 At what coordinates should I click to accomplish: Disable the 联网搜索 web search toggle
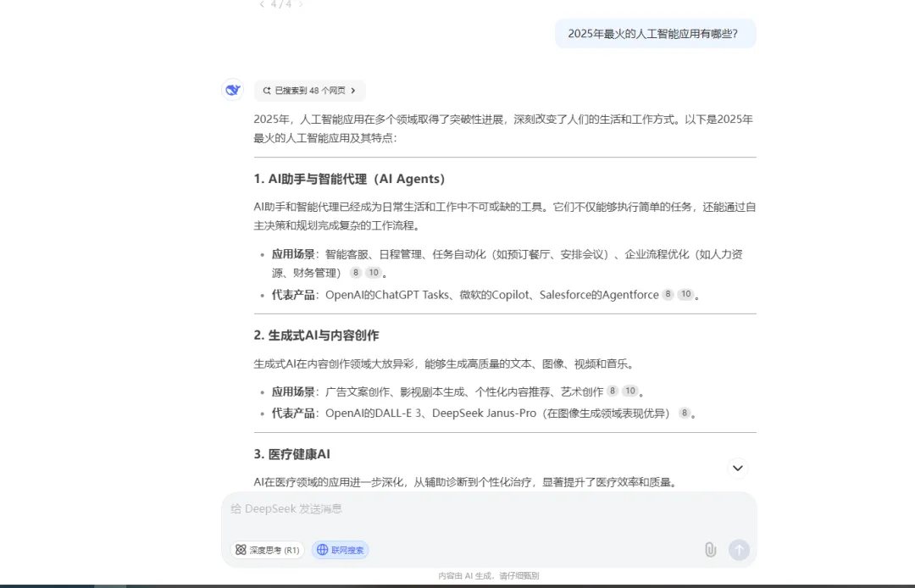(339, 549)
